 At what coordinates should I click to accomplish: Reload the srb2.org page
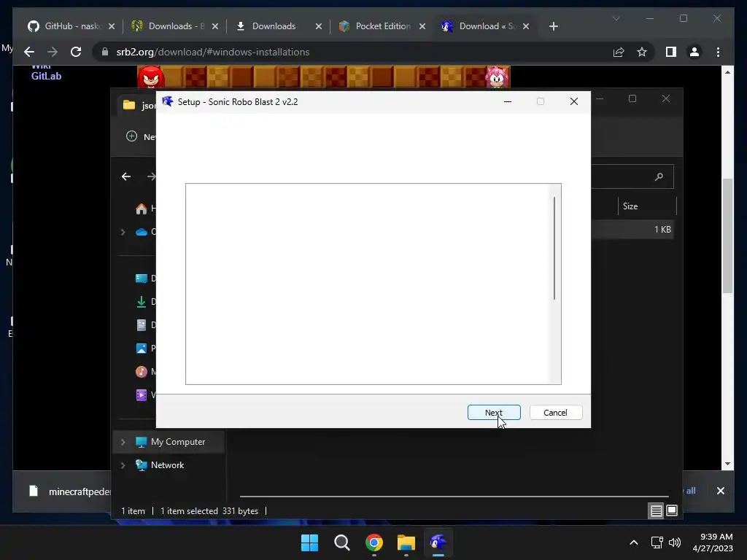pyautogui.click(x=76, y=52)
